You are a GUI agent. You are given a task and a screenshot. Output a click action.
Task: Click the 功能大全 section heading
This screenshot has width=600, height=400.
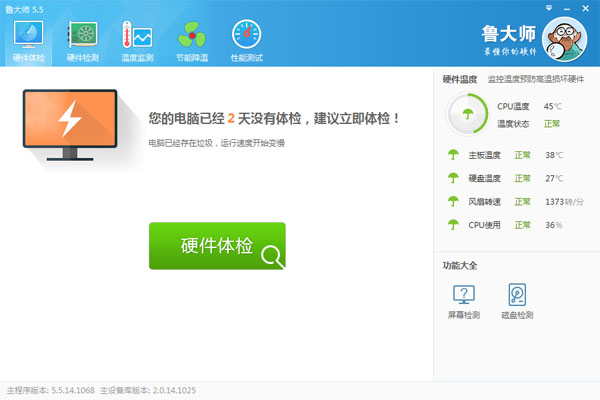tap(460, 265)
